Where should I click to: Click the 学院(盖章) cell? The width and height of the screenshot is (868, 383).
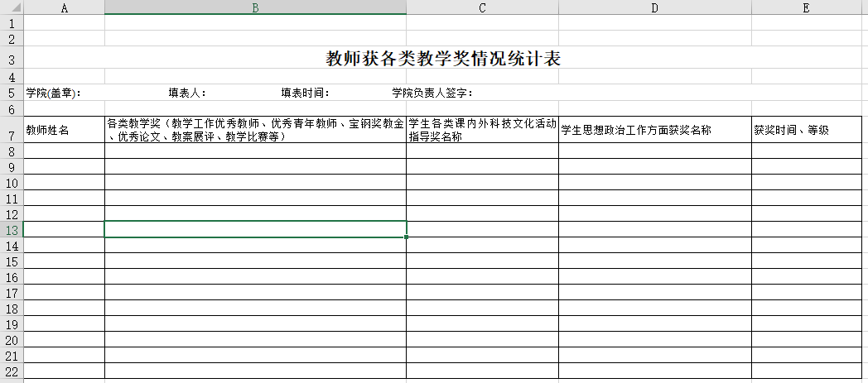click(x=54, y=93)
